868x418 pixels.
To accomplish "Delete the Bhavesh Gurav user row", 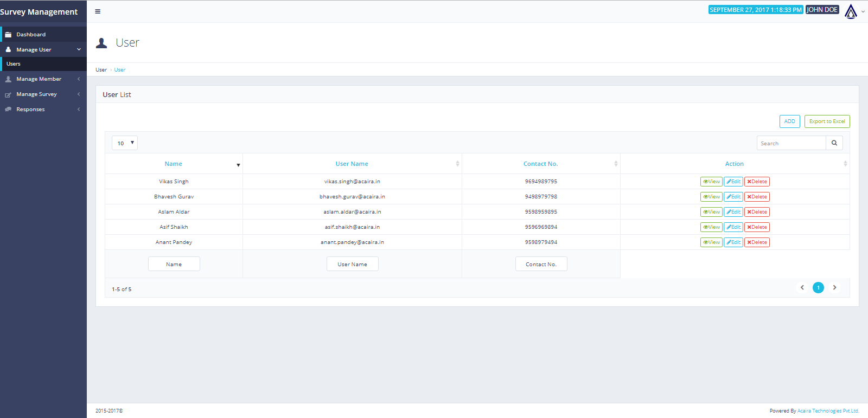I will pyautogui.click(x=757, y=197).
